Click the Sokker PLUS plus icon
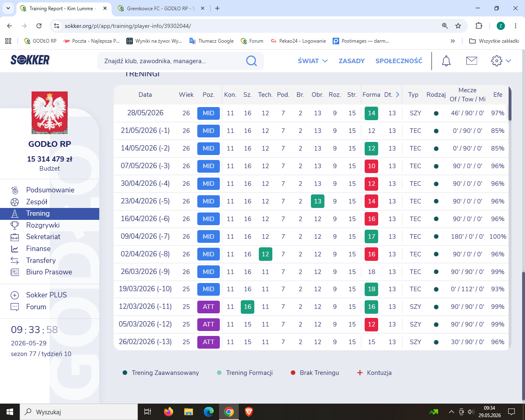525x420 pixels. (x=15, y=295)
